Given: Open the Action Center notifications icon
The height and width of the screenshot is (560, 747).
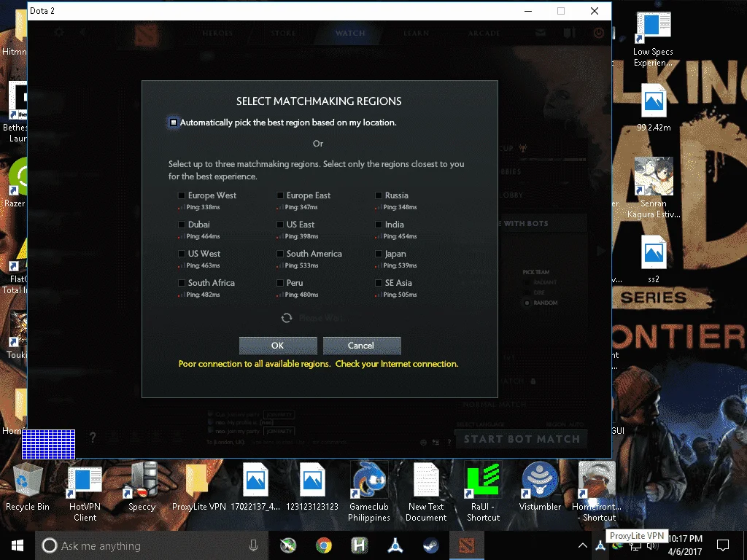Looking at the screenshot, I should 723,545.
